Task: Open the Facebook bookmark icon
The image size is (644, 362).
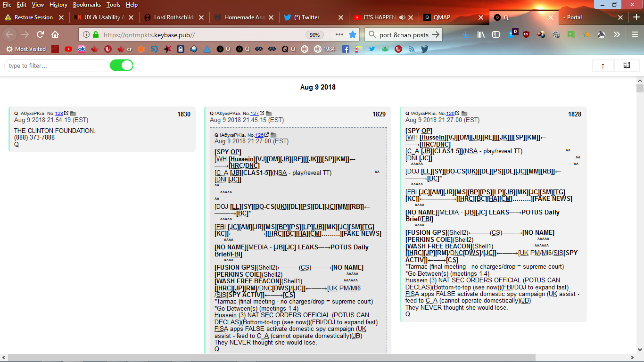Action: [346, 49]
